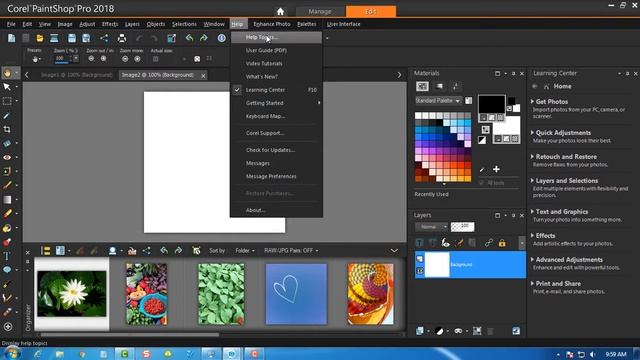Add tool button at toolbox bottom
640x360 pixels.
(x=7, y=327)
